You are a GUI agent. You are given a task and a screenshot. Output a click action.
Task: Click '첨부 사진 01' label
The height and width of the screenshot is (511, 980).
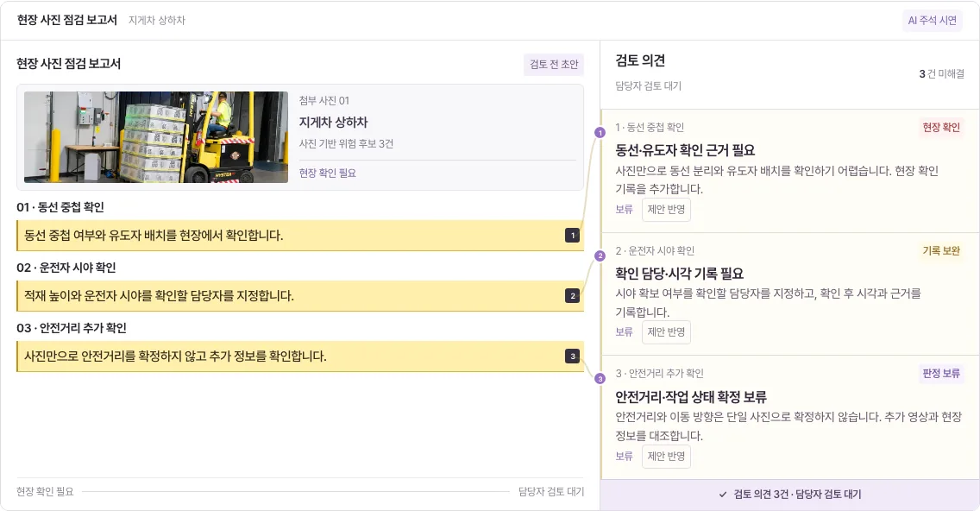(x=324, y=101)
